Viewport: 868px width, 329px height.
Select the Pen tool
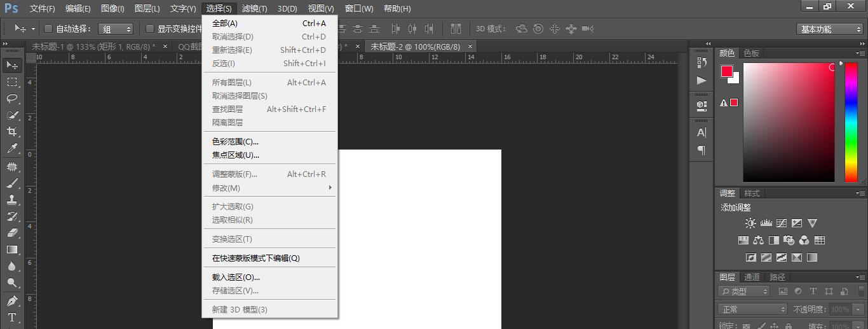(x=12, y=300)
